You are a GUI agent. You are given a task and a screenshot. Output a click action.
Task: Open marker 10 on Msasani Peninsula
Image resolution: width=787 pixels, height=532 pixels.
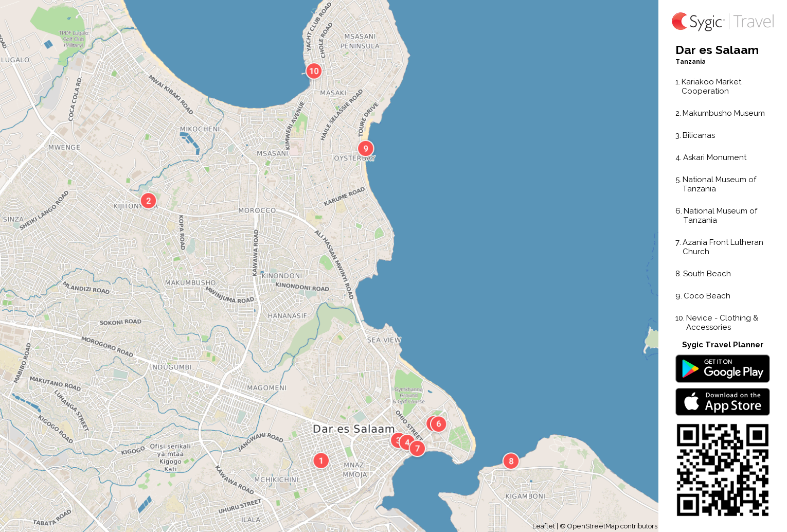click(314, 71)
